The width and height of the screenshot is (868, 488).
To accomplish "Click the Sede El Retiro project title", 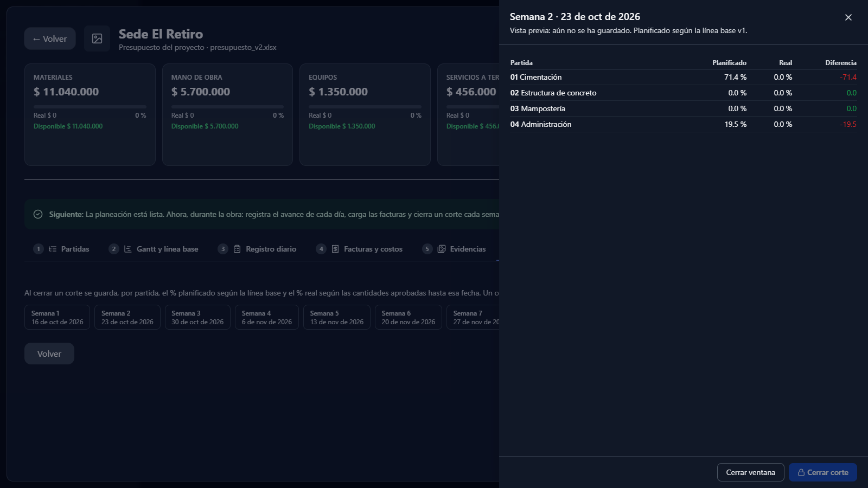I will point(161,34).
